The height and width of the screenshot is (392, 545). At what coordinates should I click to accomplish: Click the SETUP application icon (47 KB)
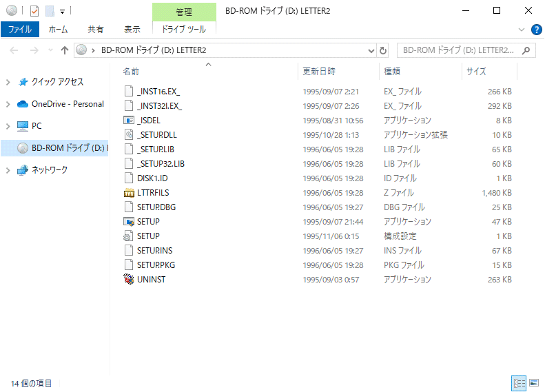[x=129, y=222]
